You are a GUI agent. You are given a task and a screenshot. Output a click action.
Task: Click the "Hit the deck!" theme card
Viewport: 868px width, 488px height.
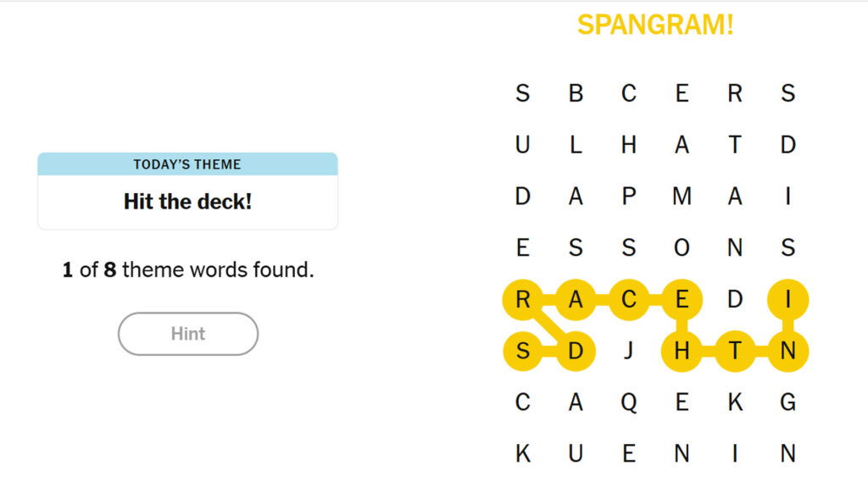[x=187, y=202]
